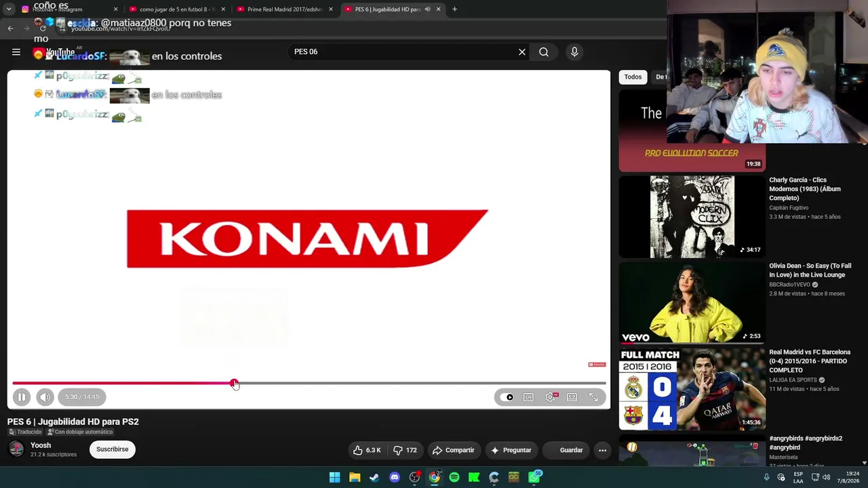Toggle subtitles in the video player
The height and width of the screenshot is (488, 868).
528,397
